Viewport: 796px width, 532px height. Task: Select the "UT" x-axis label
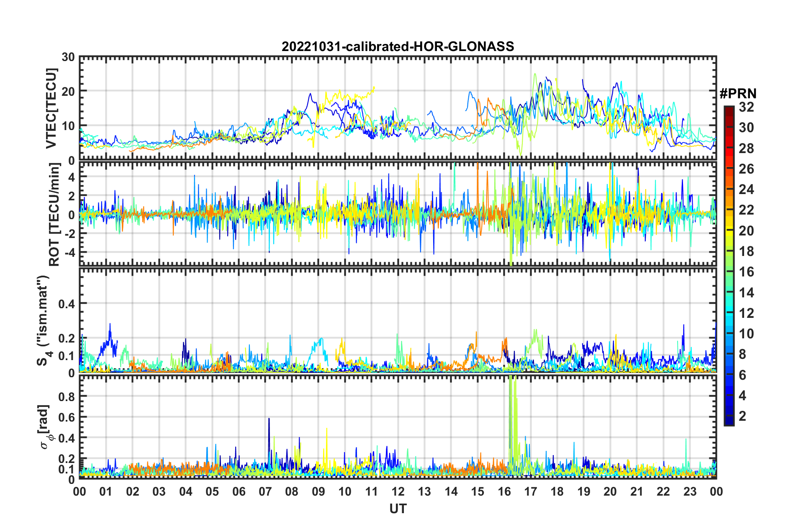[x=398, y=509]
